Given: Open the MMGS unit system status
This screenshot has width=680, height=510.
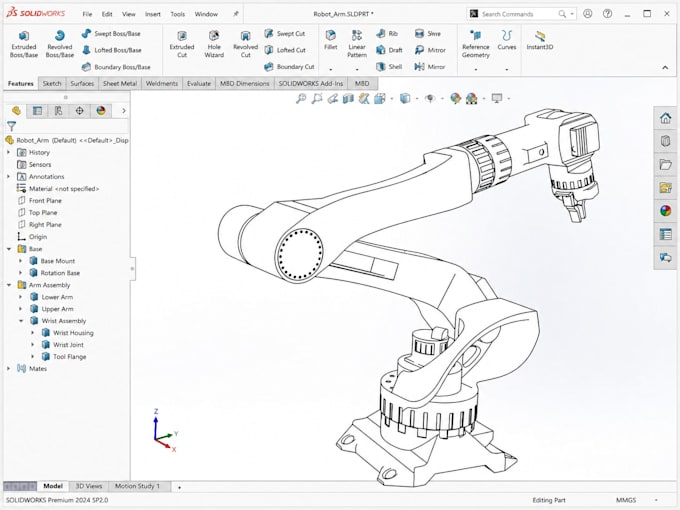Looking at the screenshot, I should [626, 500].
